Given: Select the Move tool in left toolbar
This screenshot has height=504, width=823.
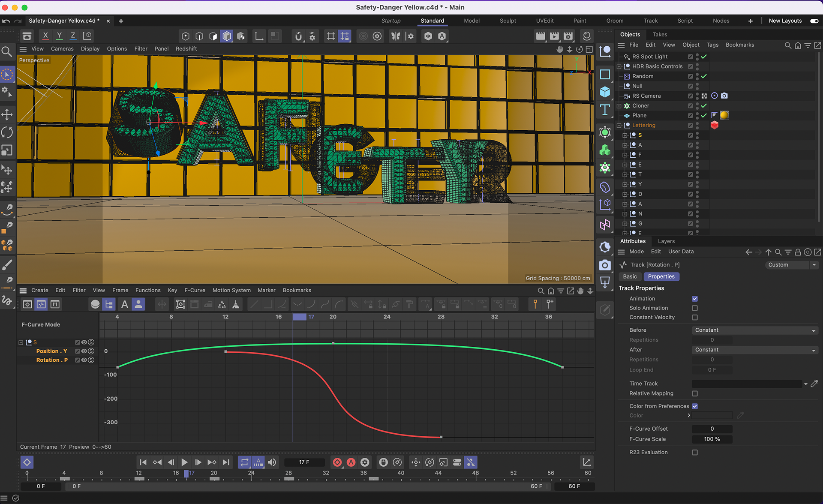Looking at the screenshot, I should [x=7, y=114].
